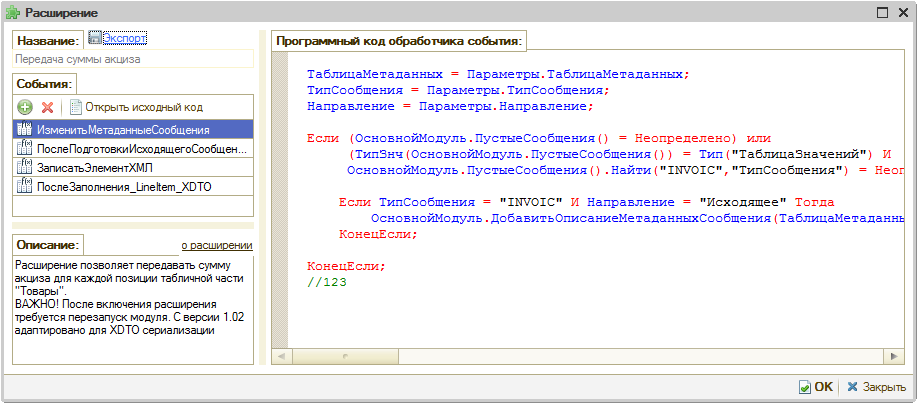
Task: Click the Закрыть button
Action: click(x=877, y=387)
